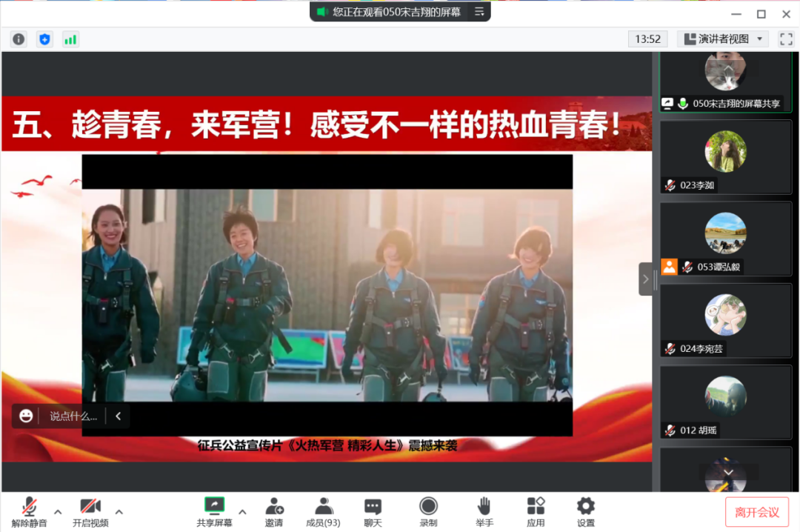Open the chat panel
The width and height of the screenshot is (800, 532).
(x=373, y=511)
